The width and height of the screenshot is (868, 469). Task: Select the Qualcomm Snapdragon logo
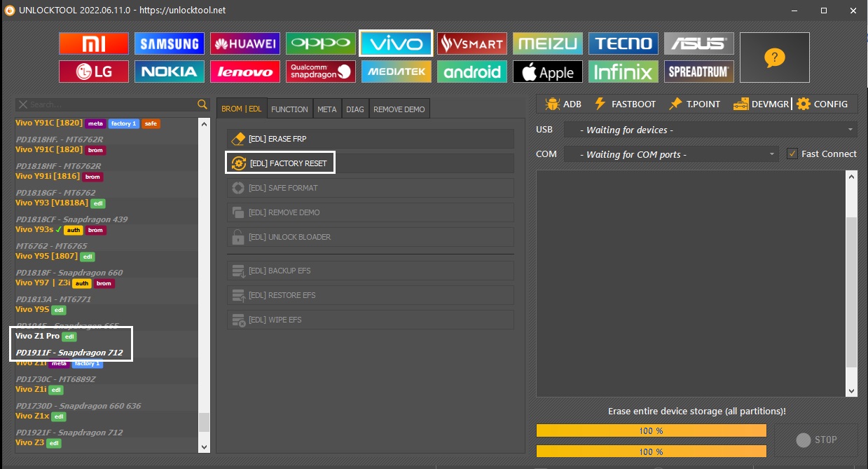(x=321, y=72)
